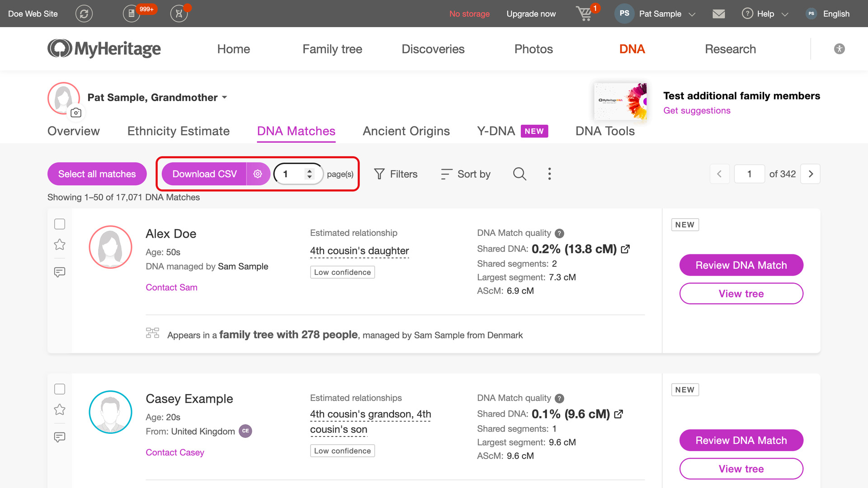
Task: Go to the Family tree menu
Action: click(332, 49)
